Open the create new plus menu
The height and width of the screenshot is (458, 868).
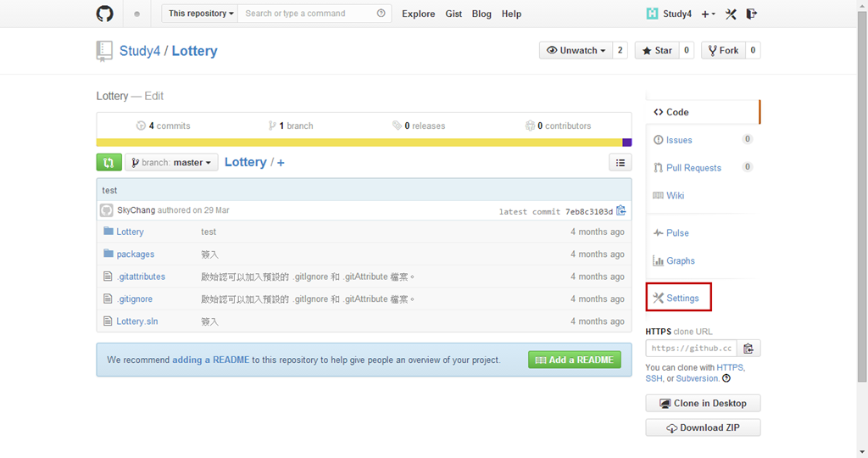click(708, 14)
